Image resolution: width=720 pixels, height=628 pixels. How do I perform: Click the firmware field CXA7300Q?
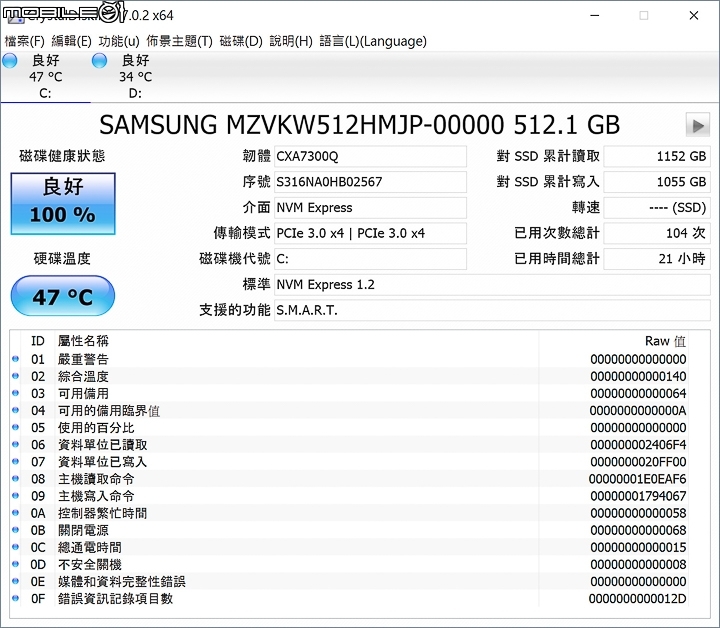click(370, 157)
